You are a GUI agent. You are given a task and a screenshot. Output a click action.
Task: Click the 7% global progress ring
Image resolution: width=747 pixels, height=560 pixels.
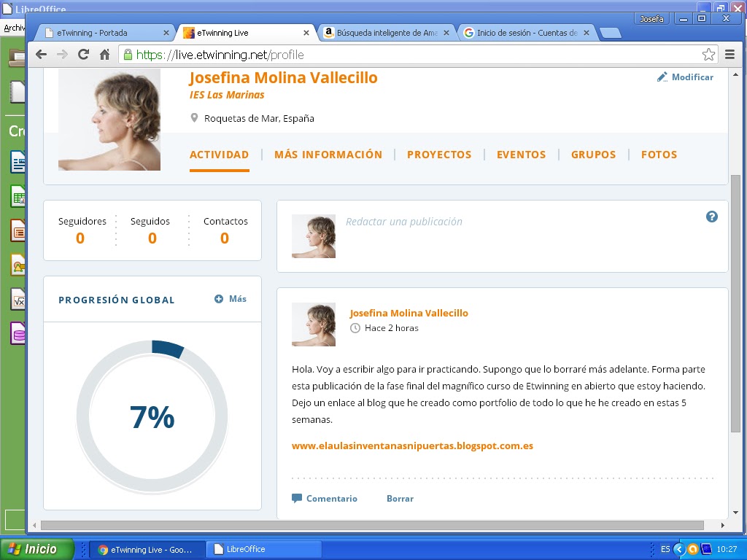click(x=152, y=416)
